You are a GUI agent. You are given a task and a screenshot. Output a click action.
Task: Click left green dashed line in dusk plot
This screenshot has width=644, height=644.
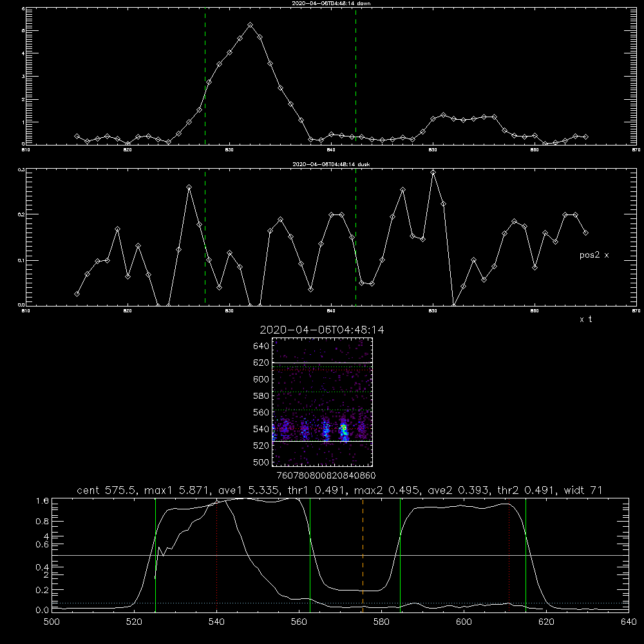point(205,237)
